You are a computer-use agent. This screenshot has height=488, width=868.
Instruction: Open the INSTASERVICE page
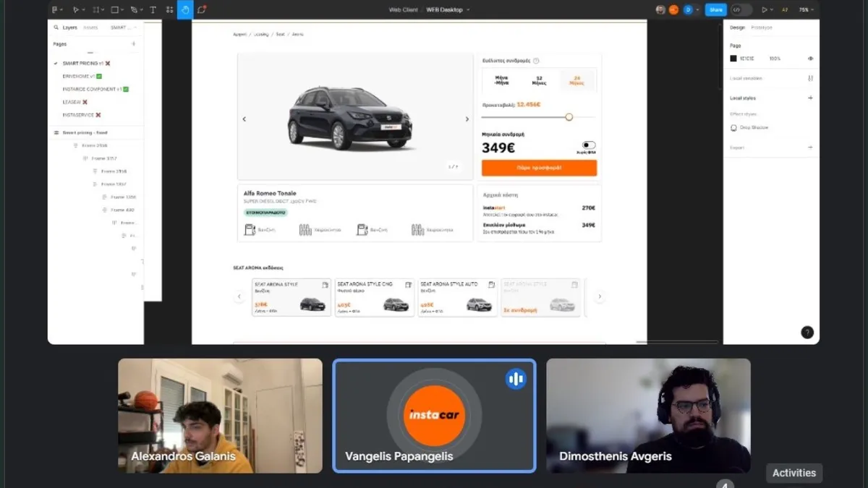(x=82, y=115)
